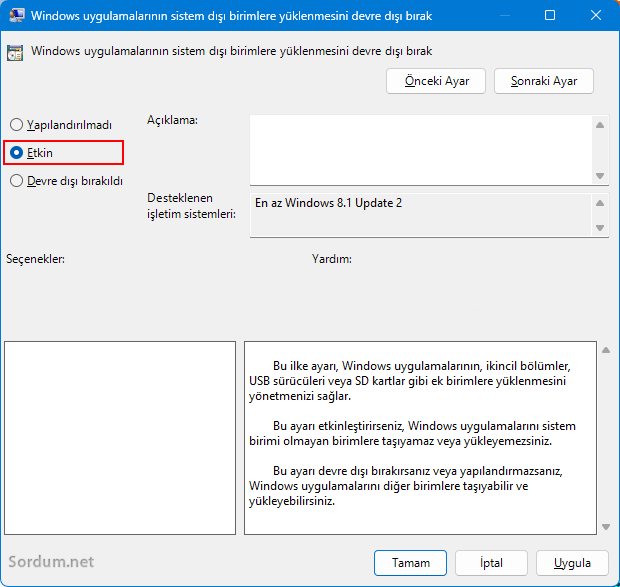Click inside the Açıklama comment box
This screenshot has height=587, width=620.
click(420, 150)
